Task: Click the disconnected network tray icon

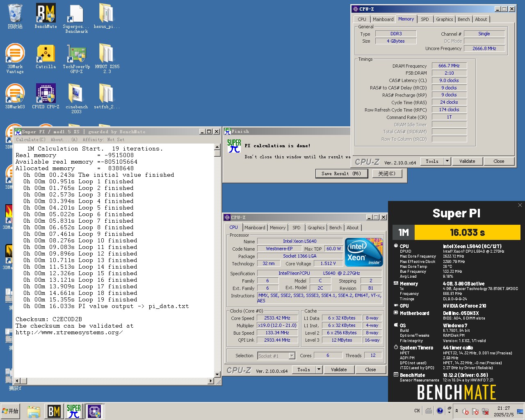Action: tap(485, 411)
